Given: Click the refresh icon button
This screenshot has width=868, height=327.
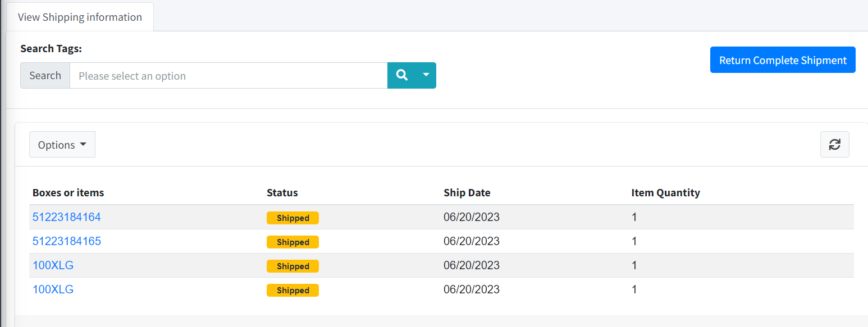Looking at the screenshot, I should (834, 144).
